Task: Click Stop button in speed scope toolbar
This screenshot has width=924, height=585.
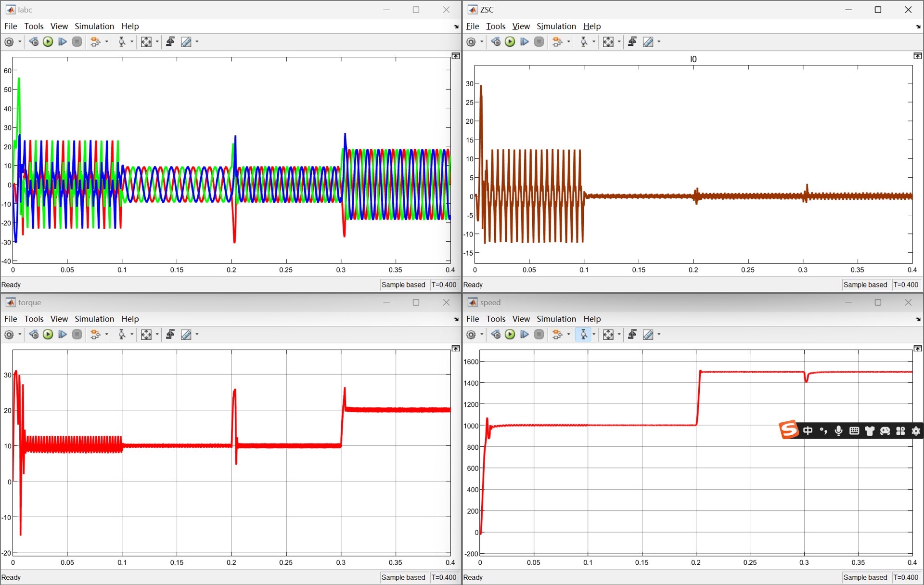Action: pos(539,334)
